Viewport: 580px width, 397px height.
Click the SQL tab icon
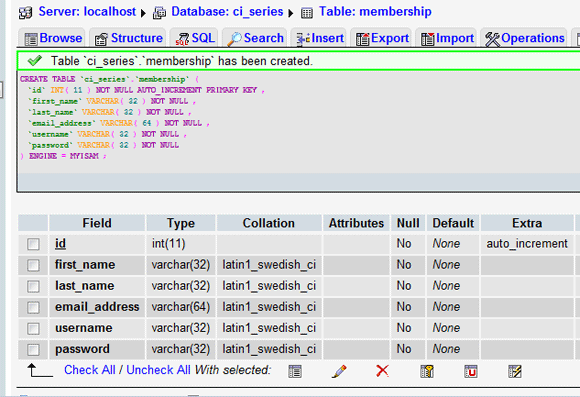182,39
